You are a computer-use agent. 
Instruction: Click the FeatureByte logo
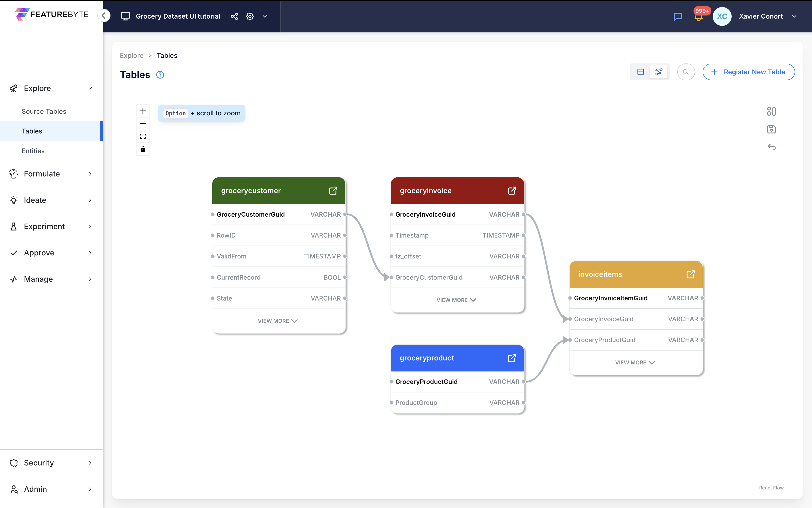52,14
